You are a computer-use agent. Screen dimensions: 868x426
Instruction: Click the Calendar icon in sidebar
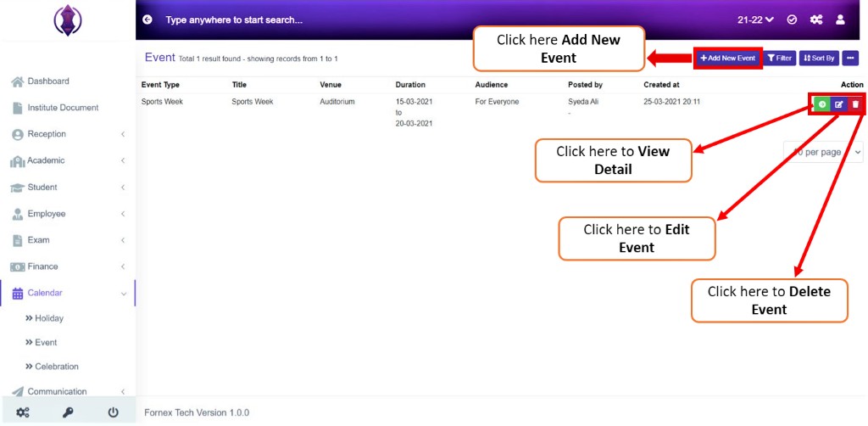click(x=18, y=294)
